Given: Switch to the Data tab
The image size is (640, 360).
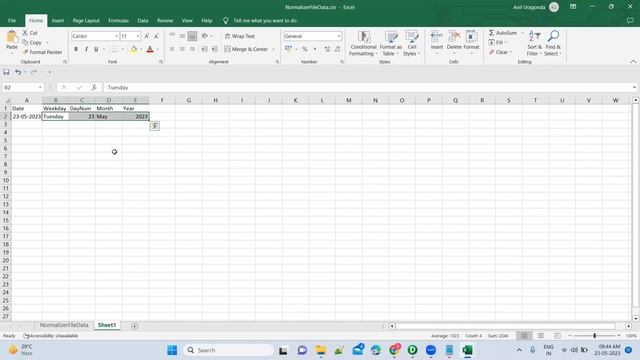Looking at the screenshot, I should pyautogui.click(x=143, y=20).
